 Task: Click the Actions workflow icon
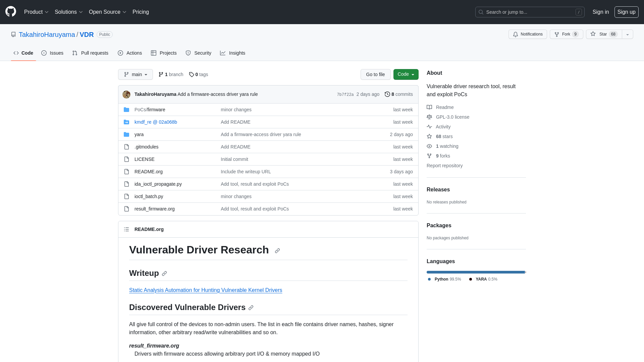click(x=120, y=53)
